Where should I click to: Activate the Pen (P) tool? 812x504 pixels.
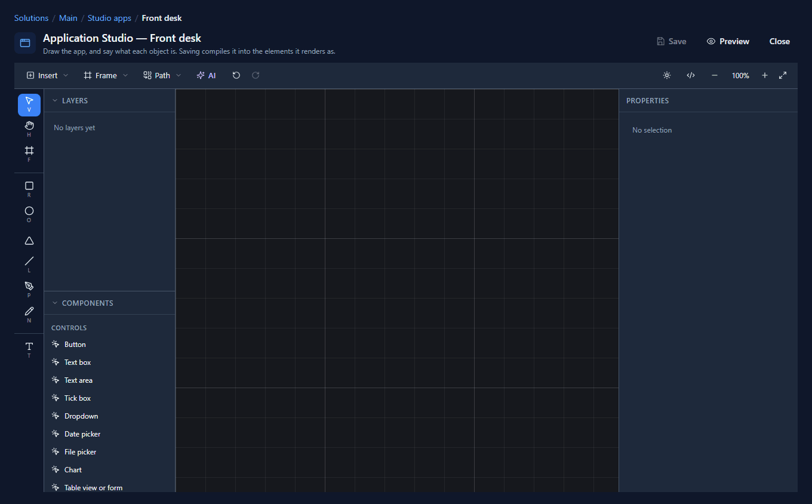pyautogui.click(x=29, y=290)
